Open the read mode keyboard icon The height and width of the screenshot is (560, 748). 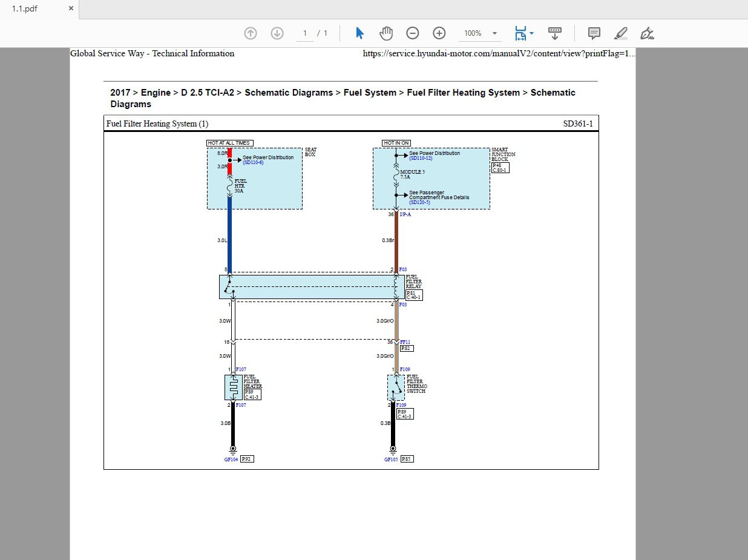tap(554, 33)
